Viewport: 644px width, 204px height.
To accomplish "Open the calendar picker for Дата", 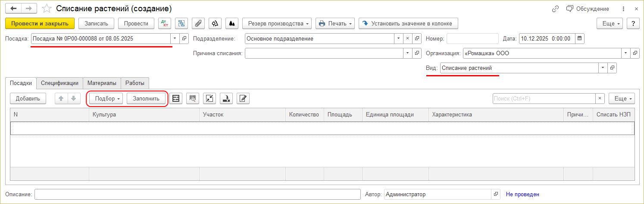I will click(580, 38).
